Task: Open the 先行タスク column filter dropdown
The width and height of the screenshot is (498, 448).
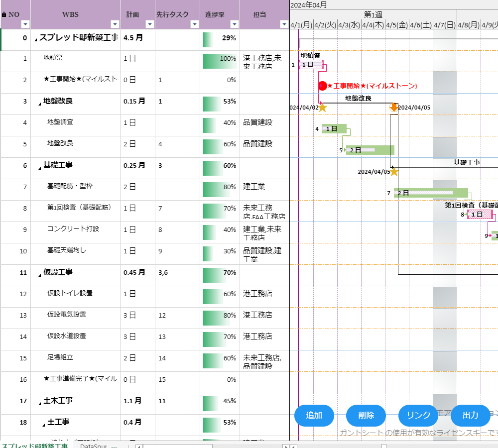Action: 195,24
